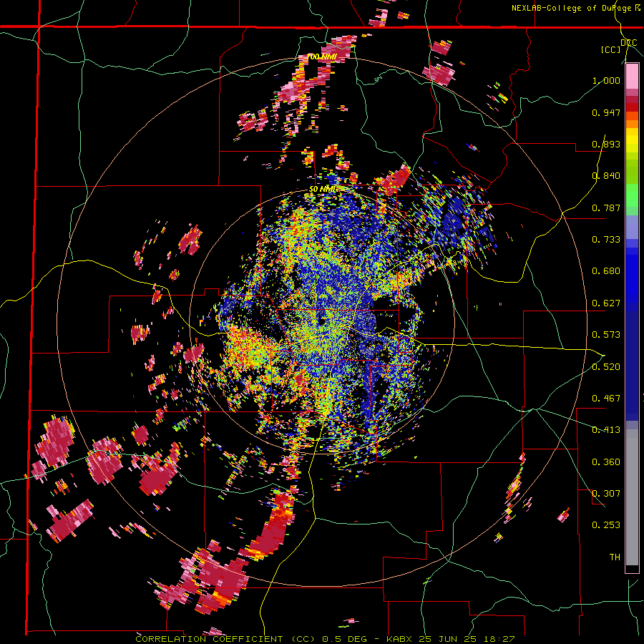Click the DCC label above the color bar

coord(628,43)
